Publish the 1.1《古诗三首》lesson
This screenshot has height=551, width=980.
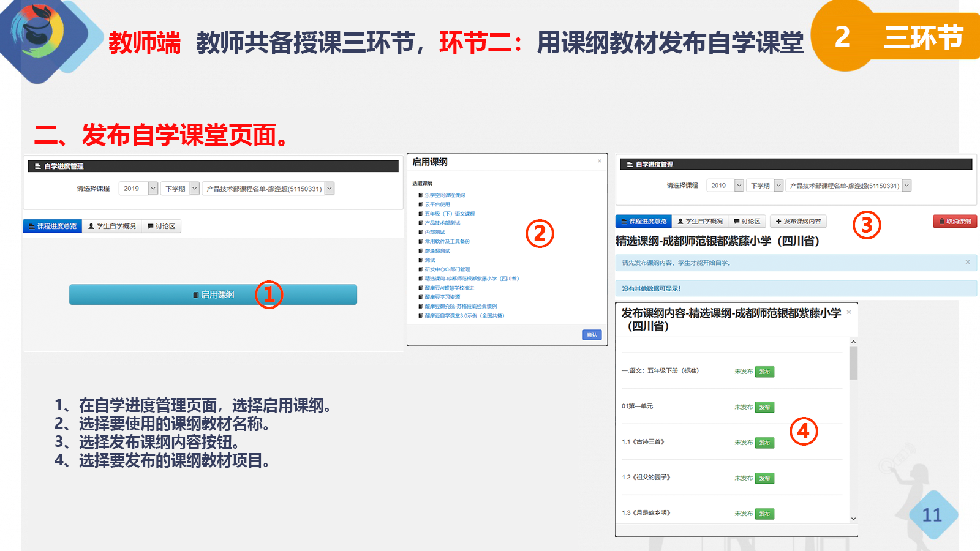pyautogui.click(x=764, y=443)
